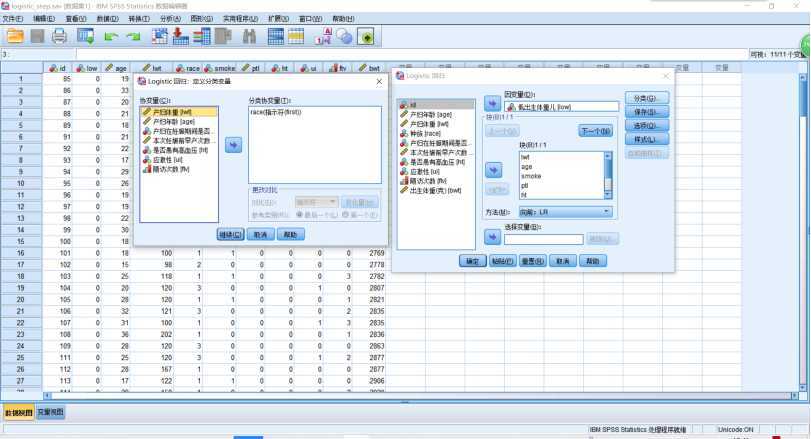This screenshot has height=439, width=811.
Task: Click the 样式(L) button
Action: [x=647, y=139]
